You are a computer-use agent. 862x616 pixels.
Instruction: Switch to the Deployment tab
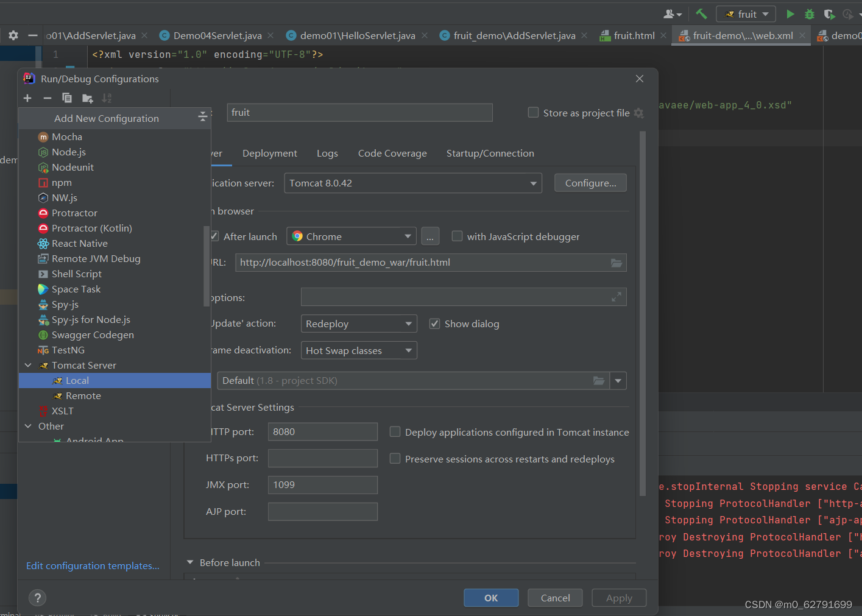(x=270, y=154)
